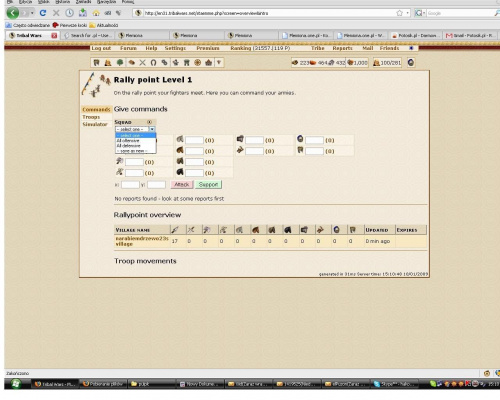
Task: Click the browser home button
Action: click(x=96, y=13)
